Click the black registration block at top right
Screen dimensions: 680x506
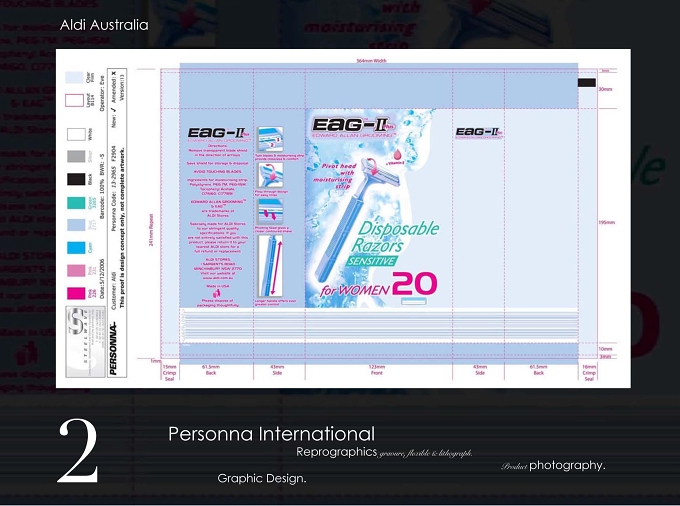(x=587, y=83)
